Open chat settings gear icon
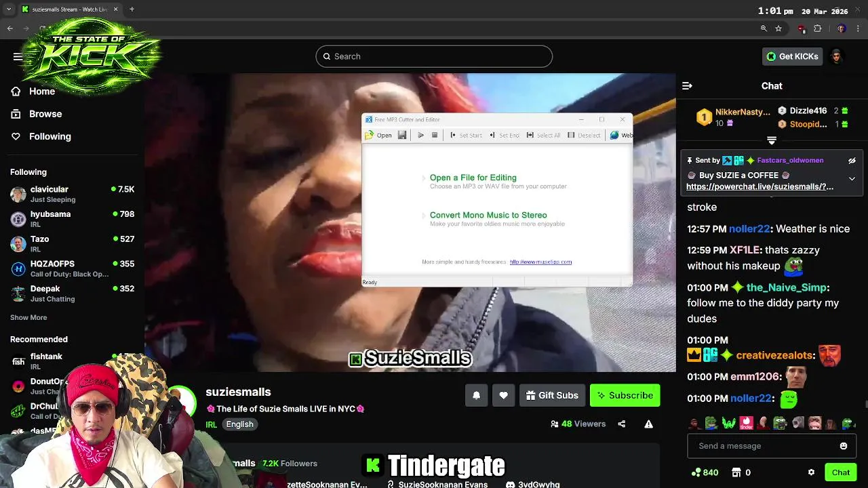868x488 pixels. tap(811, 472)
